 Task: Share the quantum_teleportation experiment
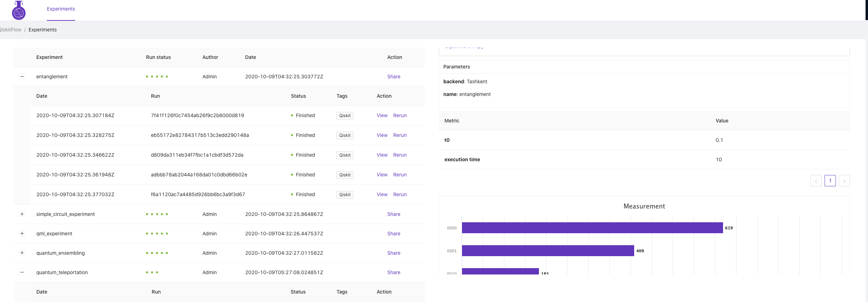pyautogui.click(x=394, y=272)
